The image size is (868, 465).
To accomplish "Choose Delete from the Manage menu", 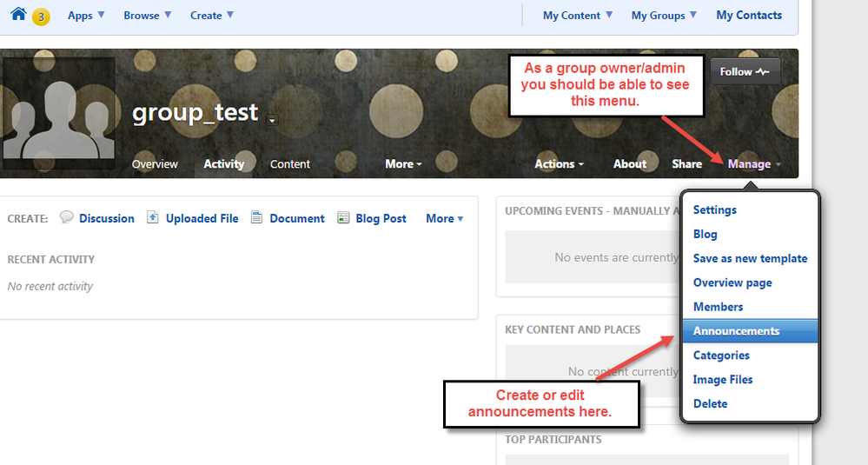I will click(710, 404).
